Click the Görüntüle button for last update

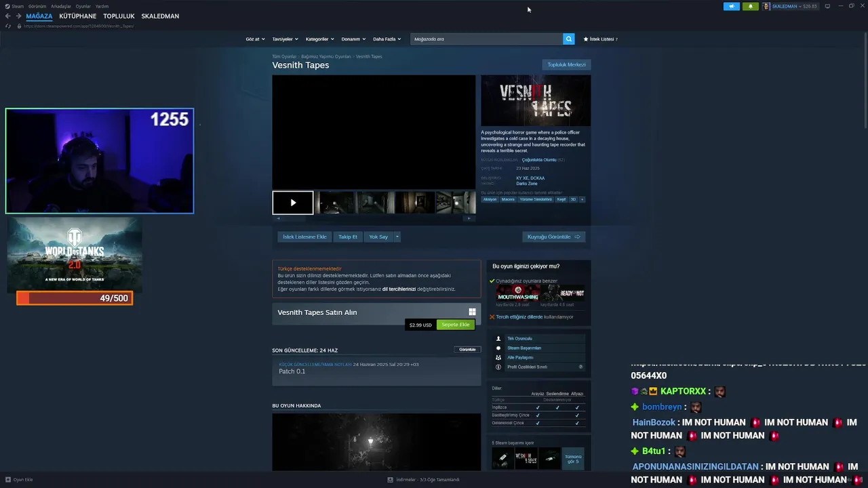coord(467,350)
